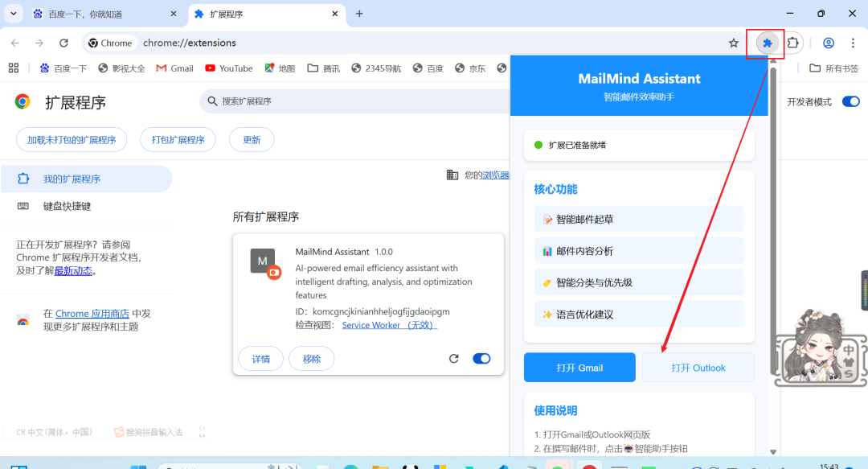The height and width of the screenshot is (469, 868).
Task: Open the Service Worker (无效) link
Action: point(390,325)
